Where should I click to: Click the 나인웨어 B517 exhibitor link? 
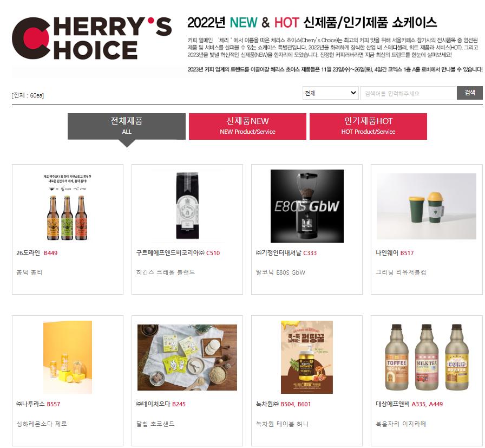(x=395, y=253)
